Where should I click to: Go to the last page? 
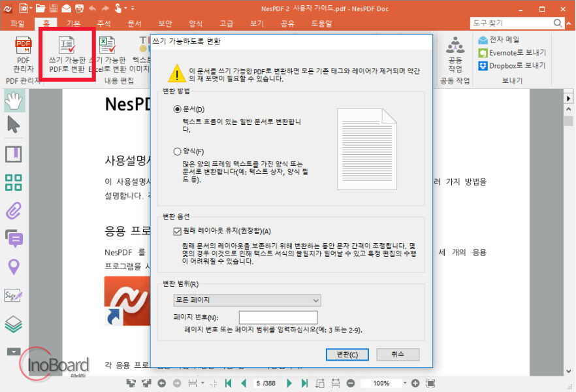304,384
